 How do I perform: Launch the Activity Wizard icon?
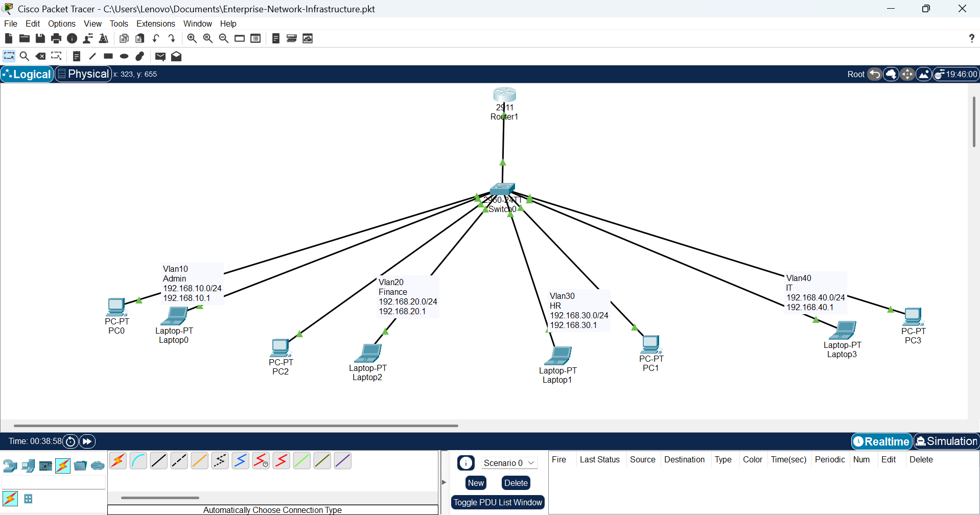coord(88,38)
